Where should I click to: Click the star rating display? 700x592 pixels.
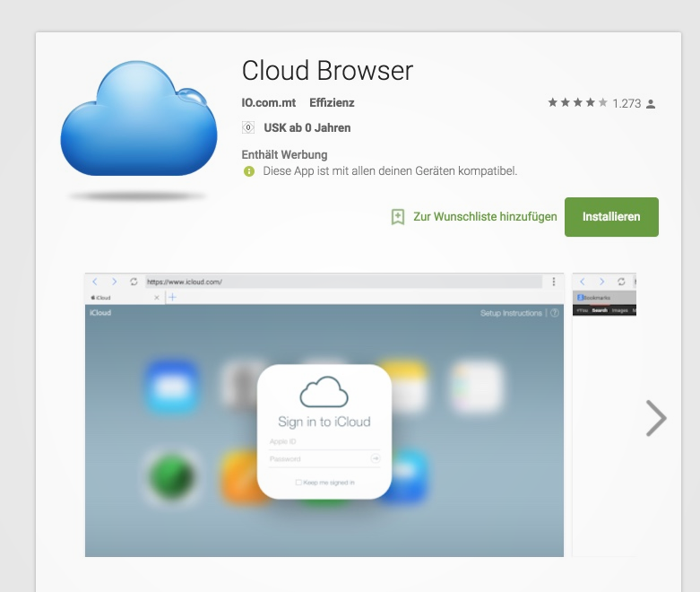(577, 103)
